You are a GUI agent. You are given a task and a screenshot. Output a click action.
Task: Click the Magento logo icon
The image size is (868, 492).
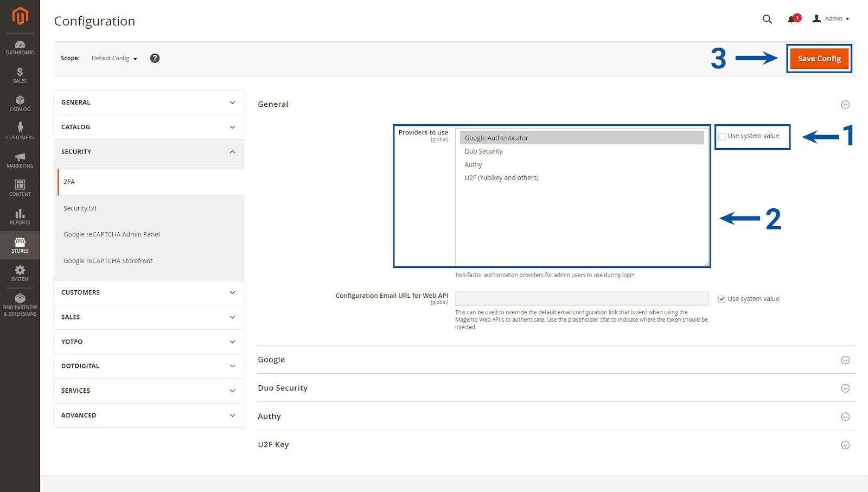coord(20,16)
